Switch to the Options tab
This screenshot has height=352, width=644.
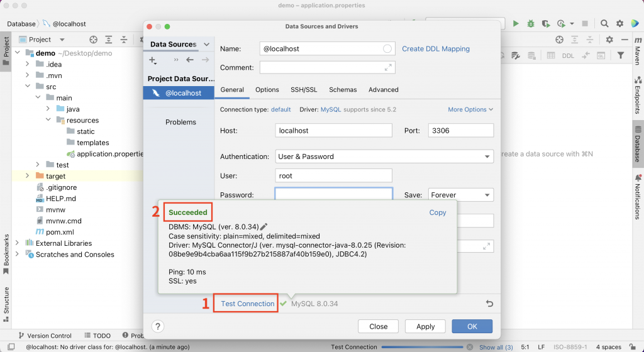(267, 90)
